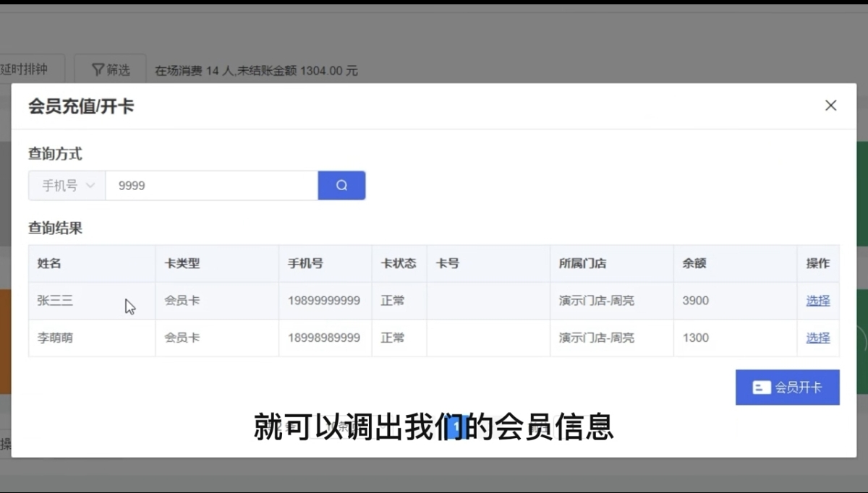Screen dimensions: 868x493
Task: Click 正常 status in 李萌萌 row
Action: tap(393, 338)
